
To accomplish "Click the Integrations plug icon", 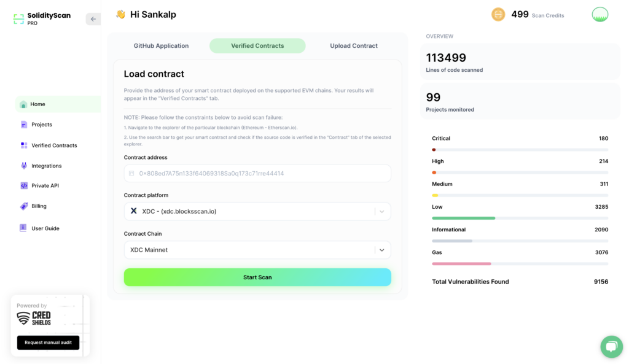I will point(23,166).
